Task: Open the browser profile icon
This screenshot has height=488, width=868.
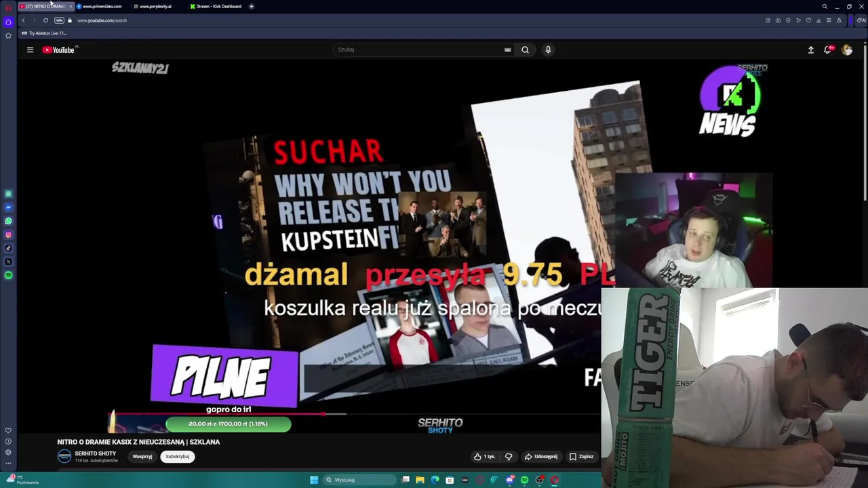Action: [839, 20]
